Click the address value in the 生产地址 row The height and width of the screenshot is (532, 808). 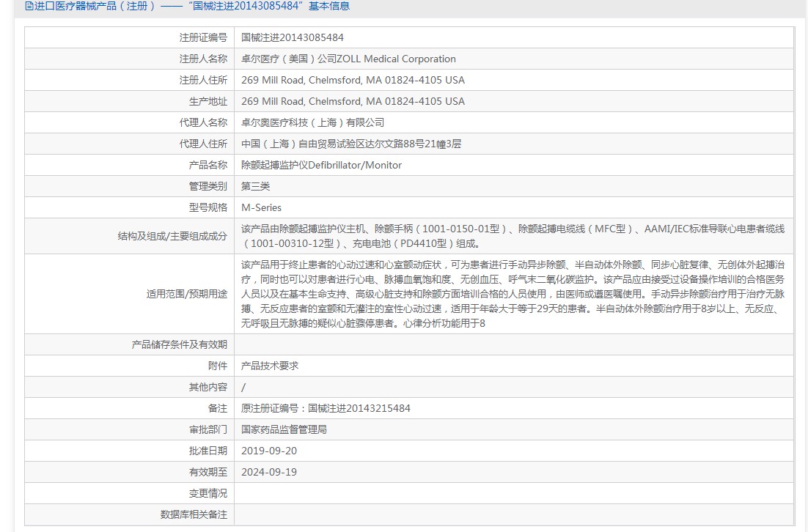click(353, 101)
